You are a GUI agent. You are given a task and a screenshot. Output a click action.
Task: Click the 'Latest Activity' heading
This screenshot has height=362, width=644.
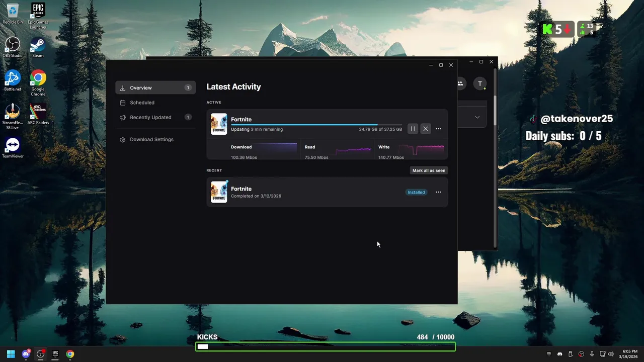pos(233,86)
